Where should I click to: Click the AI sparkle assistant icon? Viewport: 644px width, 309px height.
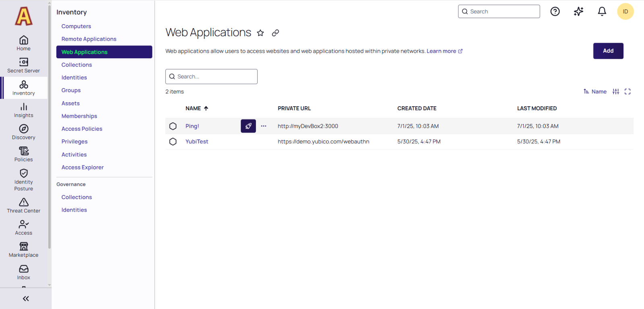tap(578, 12)
